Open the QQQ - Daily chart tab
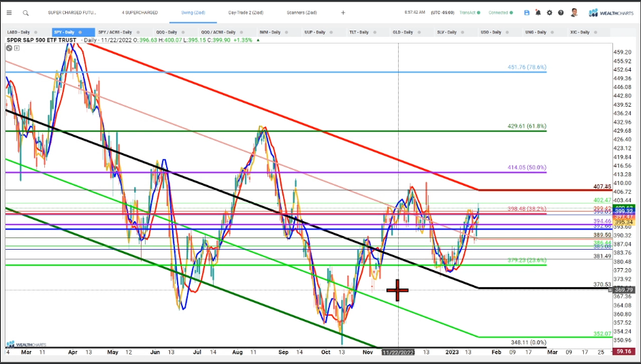 point(166,32)
